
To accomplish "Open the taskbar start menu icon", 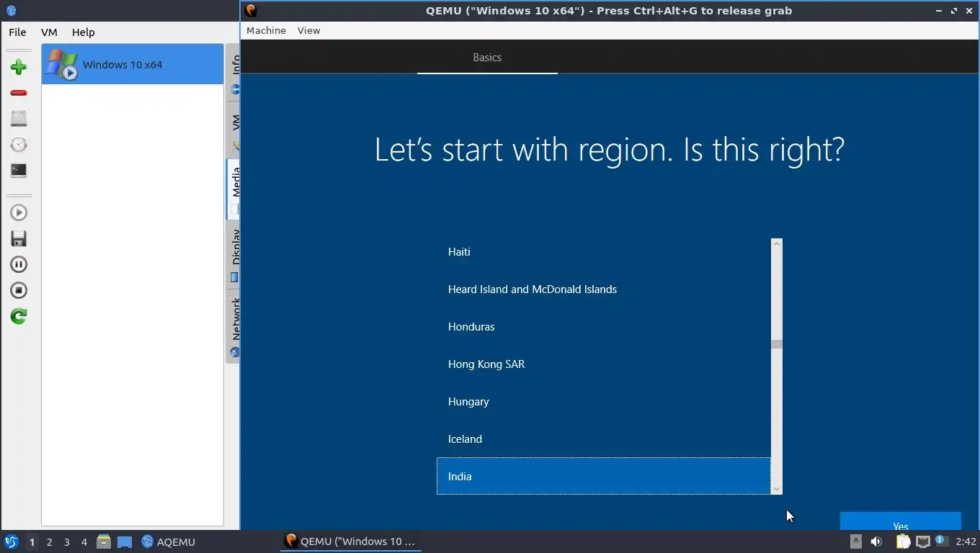I will [x=11, y=541].
